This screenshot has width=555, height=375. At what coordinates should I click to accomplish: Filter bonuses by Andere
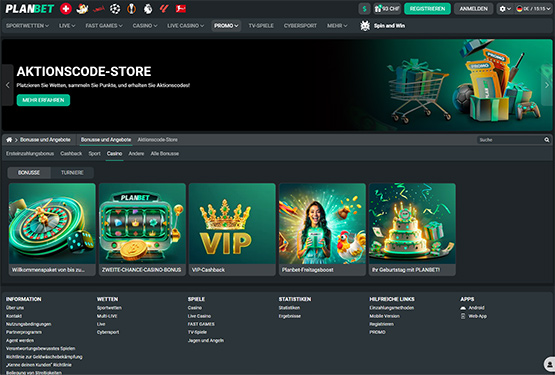coord(136,154)
